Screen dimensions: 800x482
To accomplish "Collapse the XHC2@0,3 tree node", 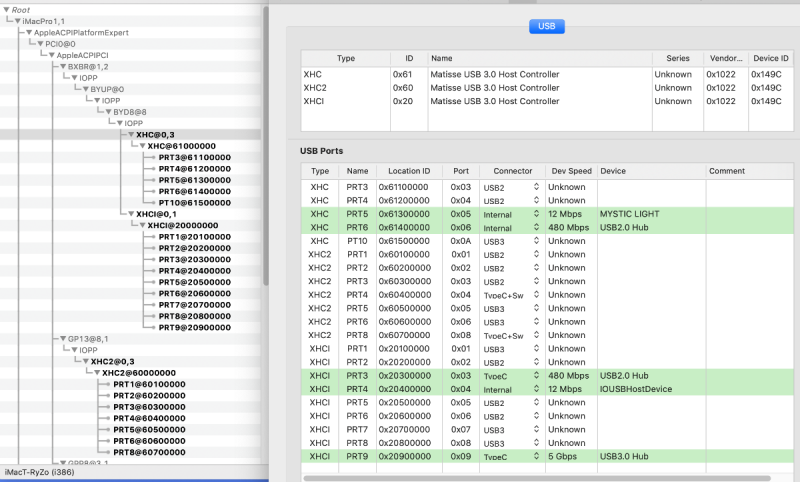I will pos(85,362).
